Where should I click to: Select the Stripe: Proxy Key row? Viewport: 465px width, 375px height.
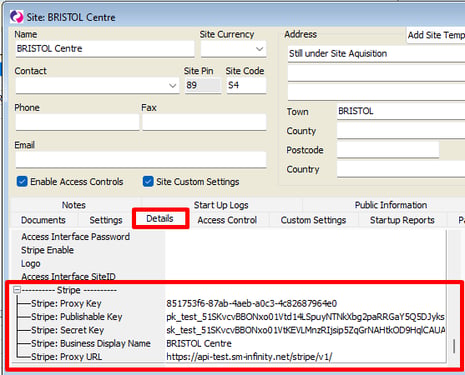coord(228,303)
